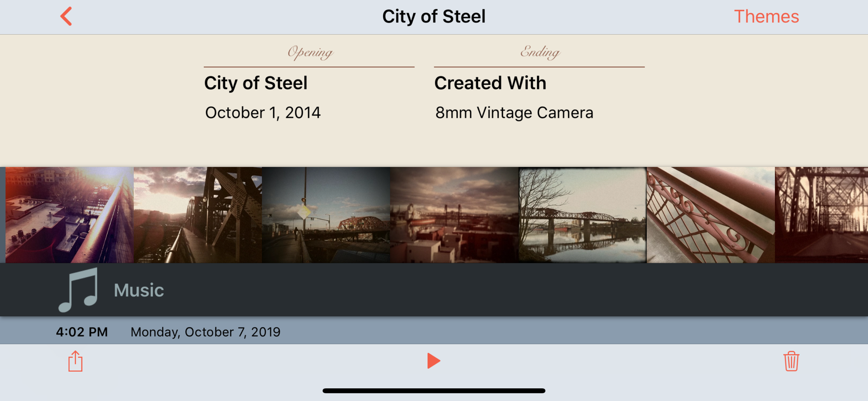Select the steel truss walkway clip

click(198, 215)
